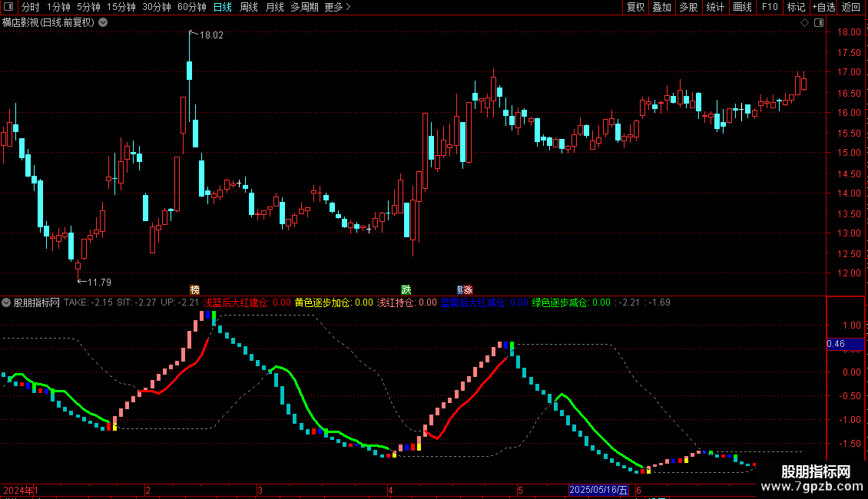The image size is (868, 499).
Task: Toggle the side panel icon above price axis
Action: coord(819,23)
